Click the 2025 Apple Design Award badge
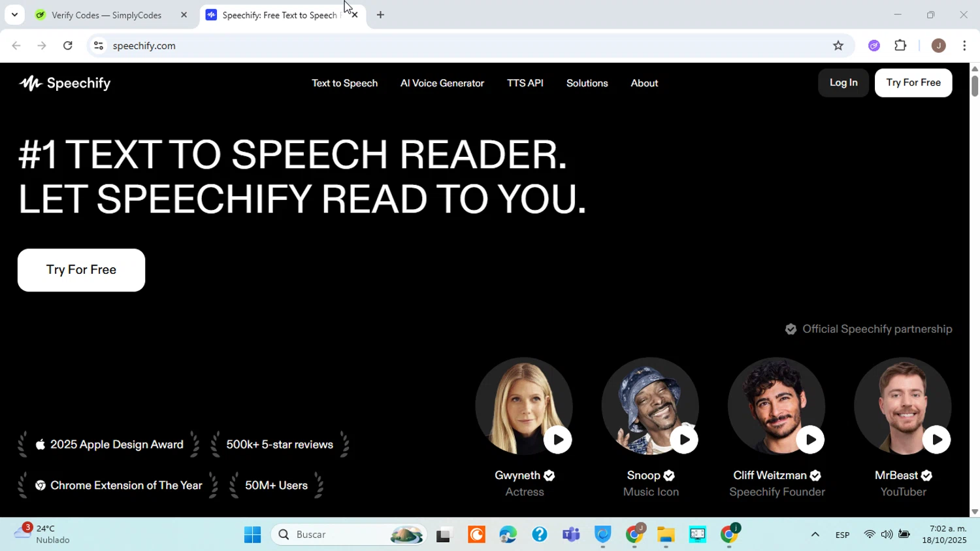The image size is (980, 551). click(x=108, y=444)
